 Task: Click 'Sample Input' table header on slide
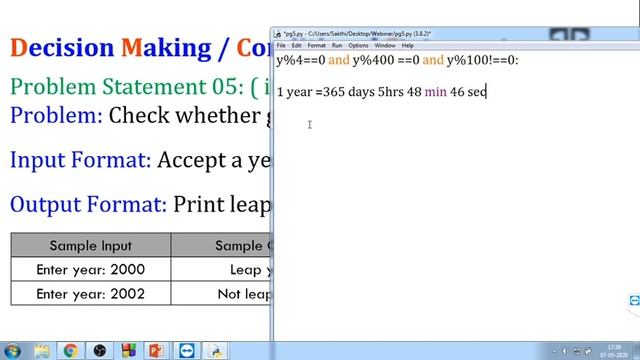(91, 246)
